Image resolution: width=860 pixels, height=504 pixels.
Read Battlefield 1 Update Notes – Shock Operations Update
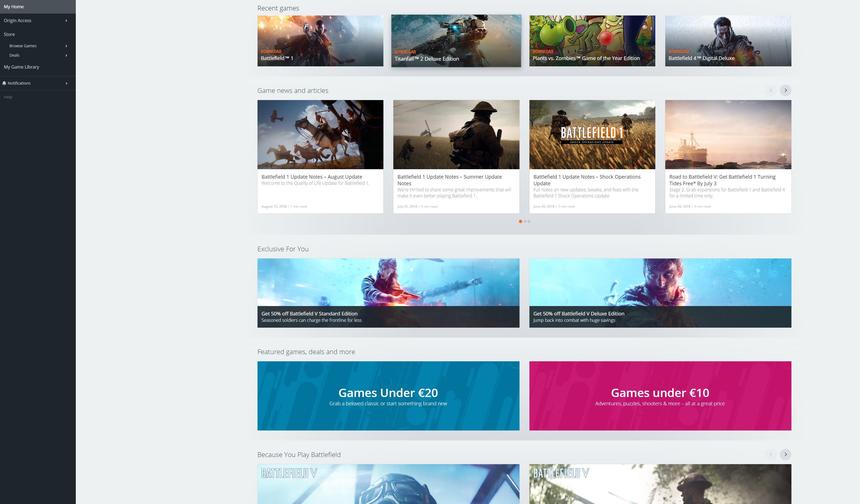[587, 180]
